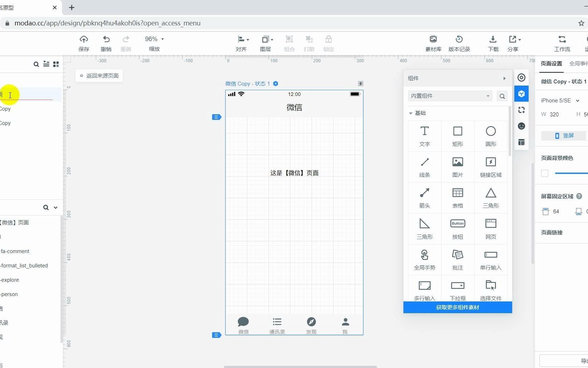Open the zoom 96% dropdown

(x=154, y=39)
